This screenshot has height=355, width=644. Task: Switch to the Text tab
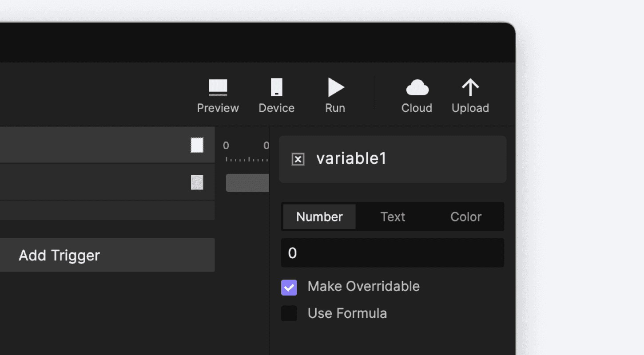point(393,217)
